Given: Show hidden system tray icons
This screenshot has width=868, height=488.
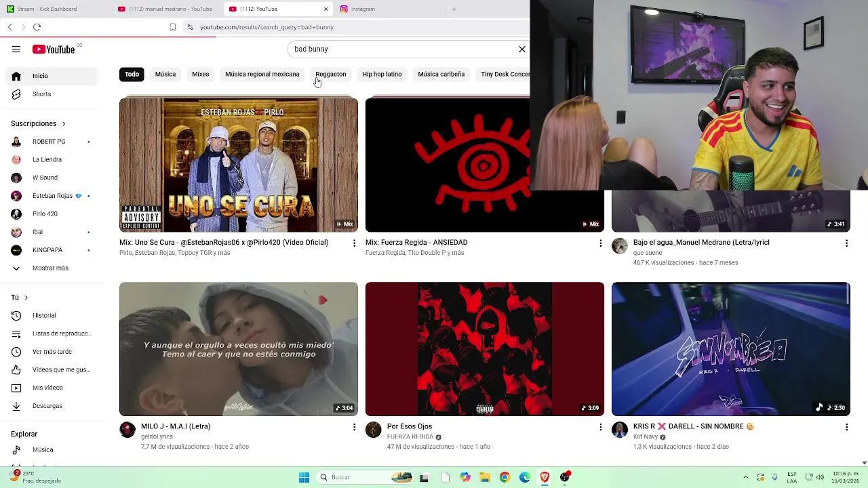Looking at the screenshot, I should pyautogui.click(x=746, y=477).
